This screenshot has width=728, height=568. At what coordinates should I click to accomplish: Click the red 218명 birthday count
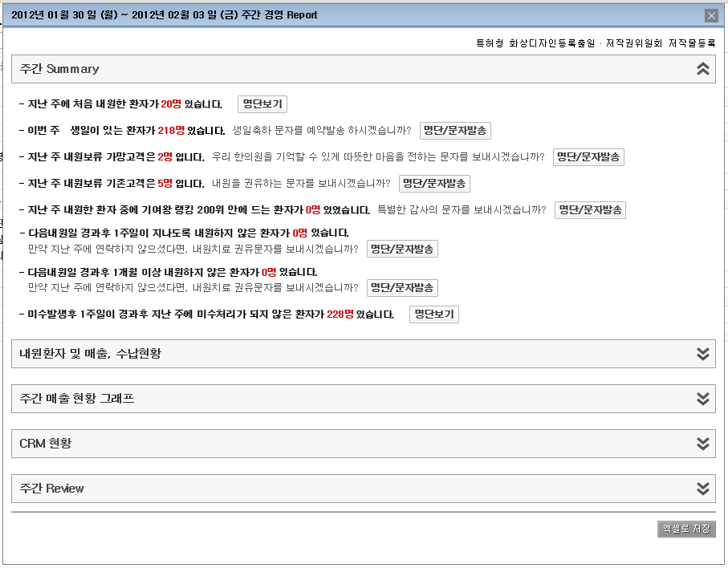coord(171,131)
